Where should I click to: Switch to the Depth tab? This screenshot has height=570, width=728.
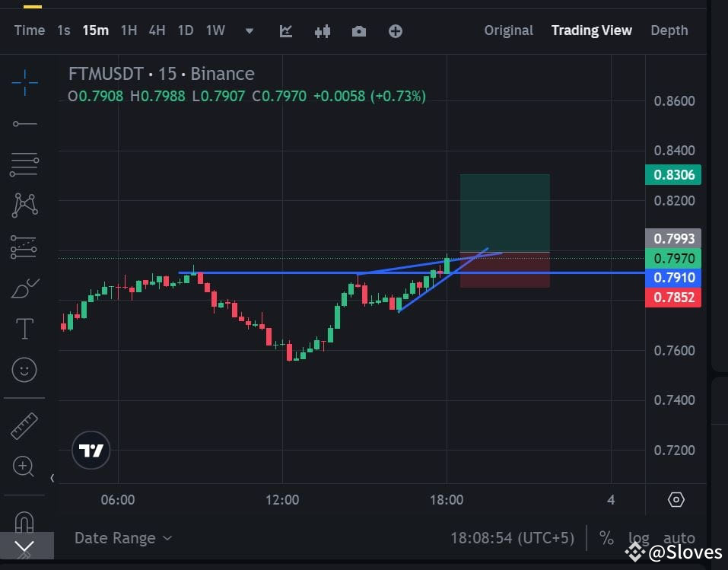point(669,30)
